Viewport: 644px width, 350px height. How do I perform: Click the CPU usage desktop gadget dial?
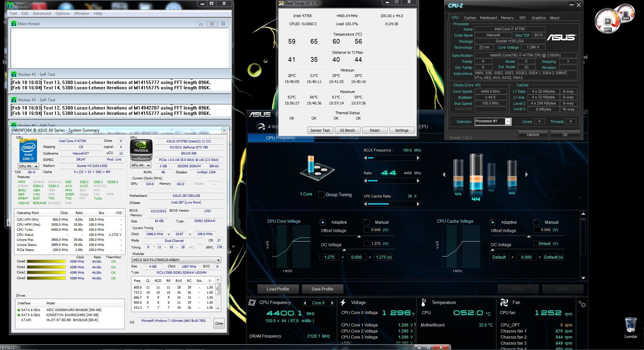coord(607,21)
